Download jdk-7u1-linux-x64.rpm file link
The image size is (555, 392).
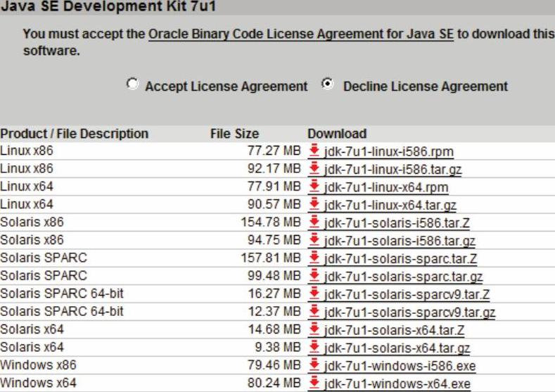(x=386, y=187)
